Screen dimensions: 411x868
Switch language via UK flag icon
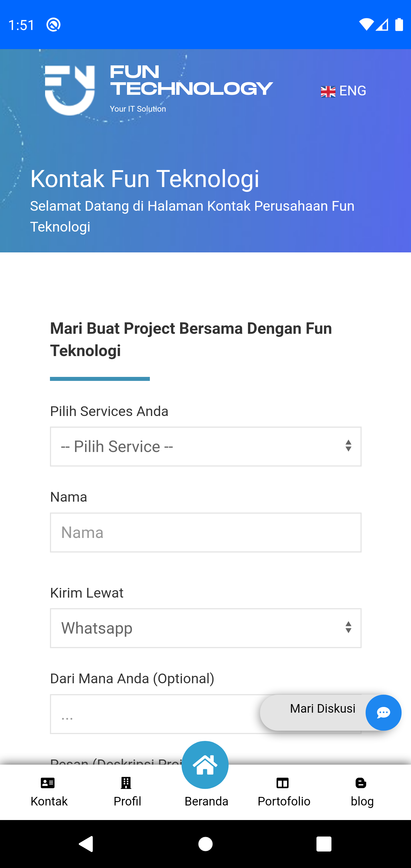pyautogui.click(x=328, y=91)
